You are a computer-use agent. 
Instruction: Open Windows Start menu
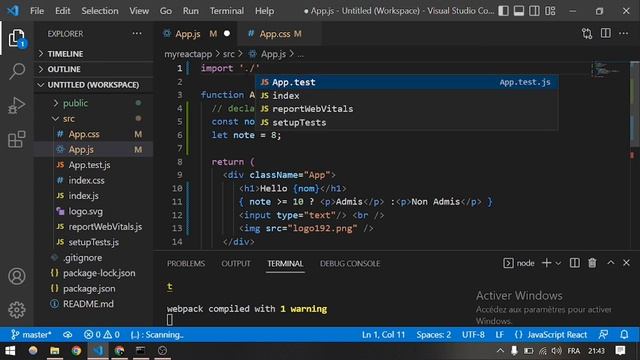point(10,351)
